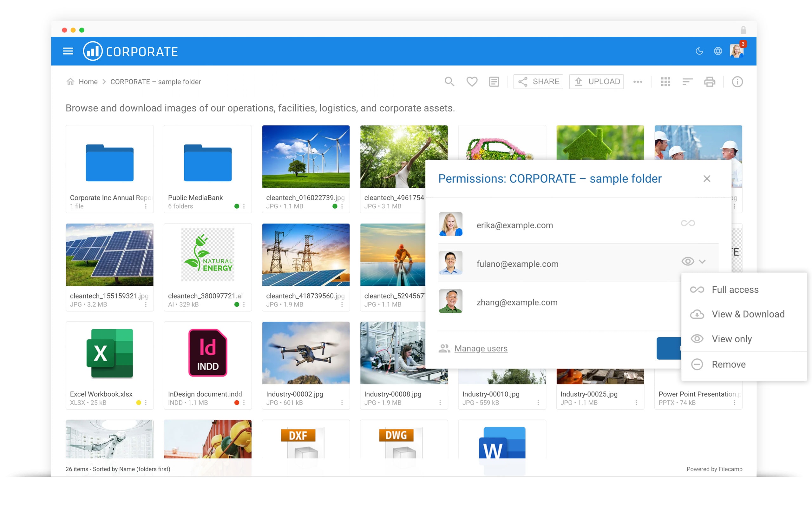Image resolution: width=812 pixels, height=508 pixels.
Task: Open the hamburger navigation menu
Action: coord(68,51)
